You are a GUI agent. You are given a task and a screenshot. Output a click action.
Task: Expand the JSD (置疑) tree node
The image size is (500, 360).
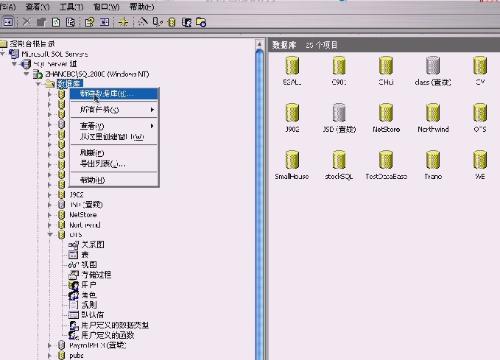pyautogui.click(x=50, y=205)
